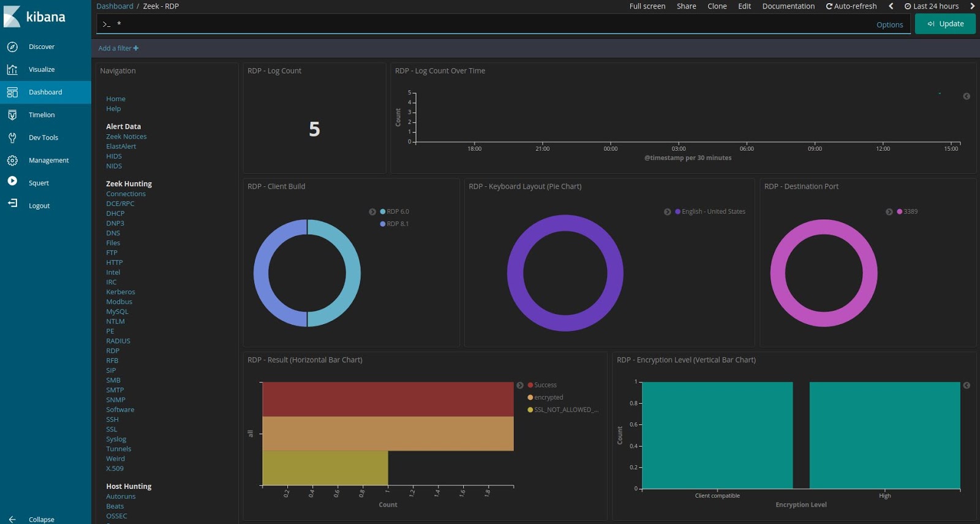Click the Kibana logo
Screen dimensions: 980x524
click(35, 17)
